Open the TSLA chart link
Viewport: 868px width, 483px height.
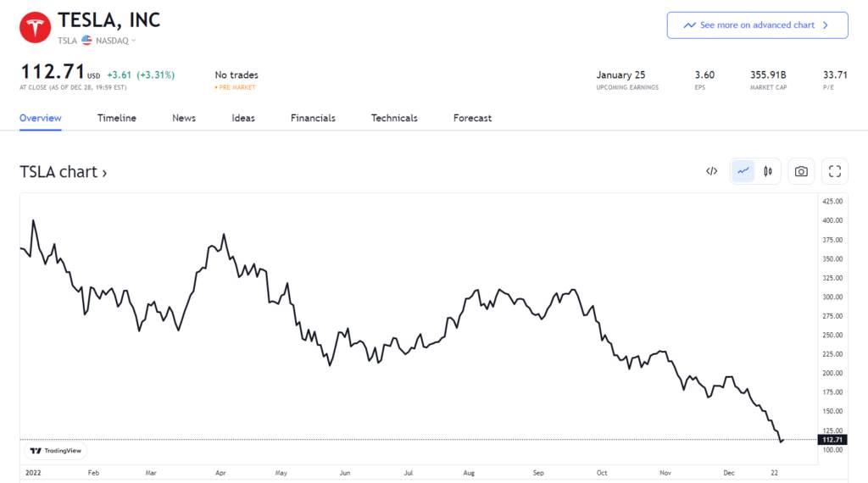click(x=63, y=172)
